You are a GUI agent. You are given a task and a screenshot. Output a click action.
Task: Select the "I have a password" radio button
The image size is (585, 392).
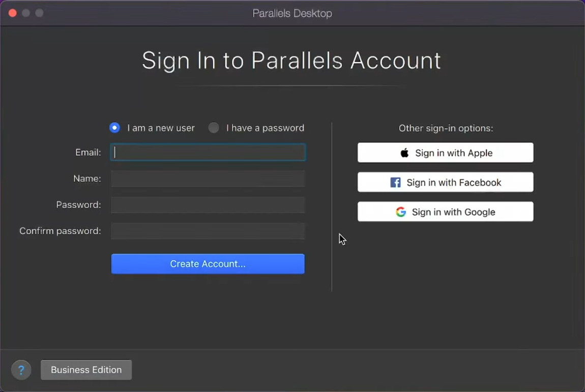(x=214, y=128)
